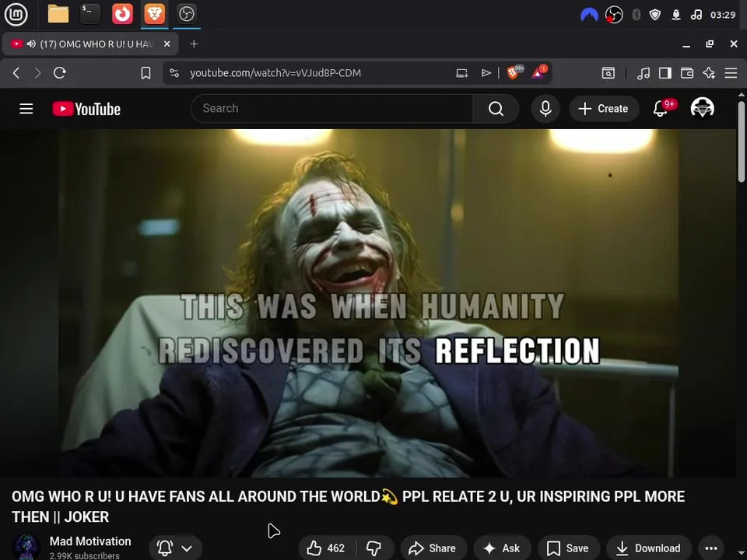This screenshot has height=560, width=747.
Task: Search with your voice microphone button
Action: tap(545, 109)
